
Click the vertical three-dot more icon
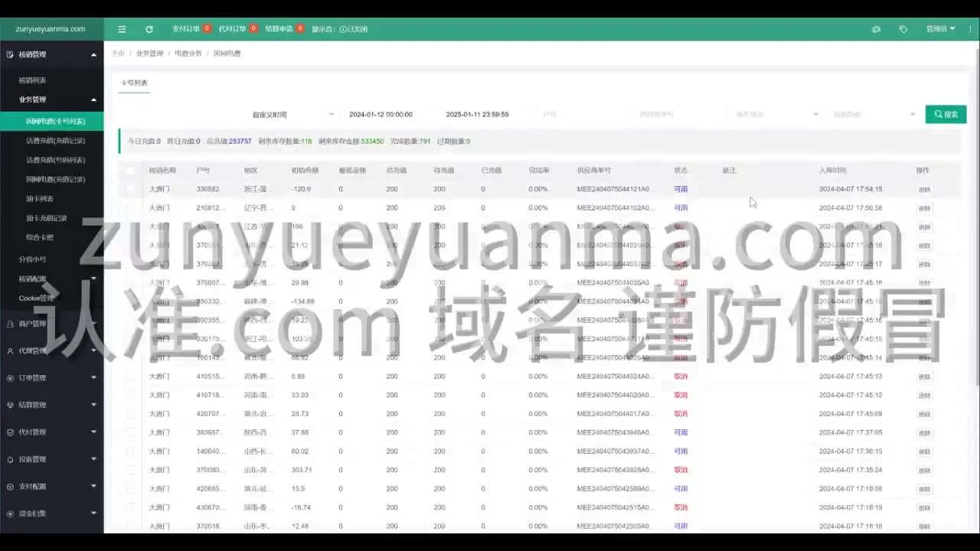click(969, 29)
